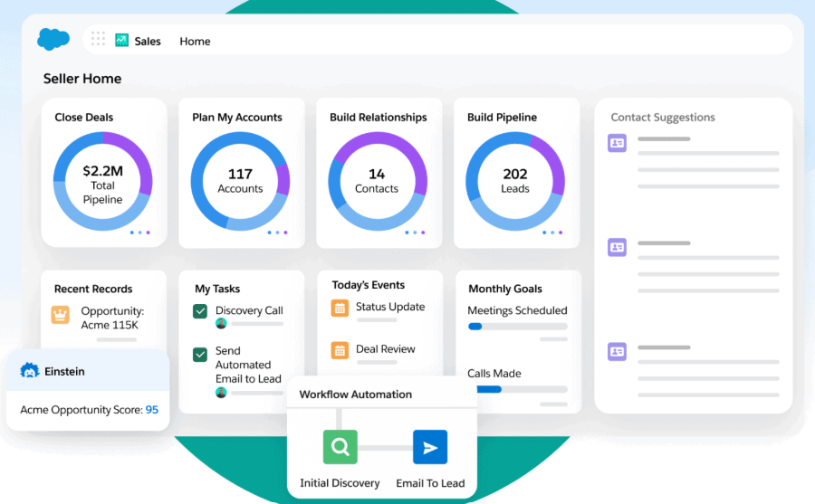Click the Meetings Scheduled label

[517, 310]
